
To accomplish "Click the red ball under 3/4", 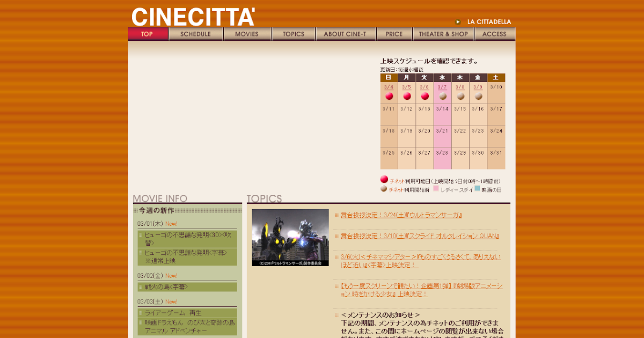I will tap(389, 97).
